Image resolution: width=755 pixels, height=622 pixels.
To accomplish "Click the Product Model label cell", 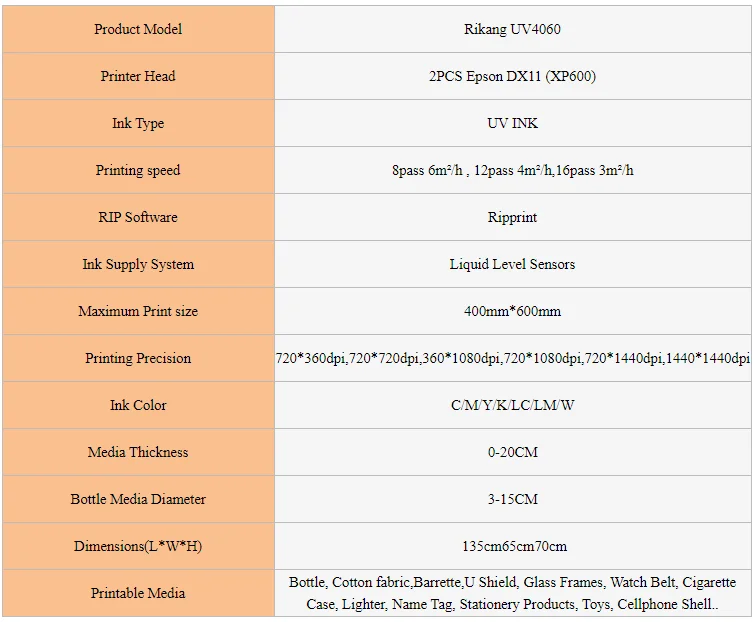I will tap(138, 29).
